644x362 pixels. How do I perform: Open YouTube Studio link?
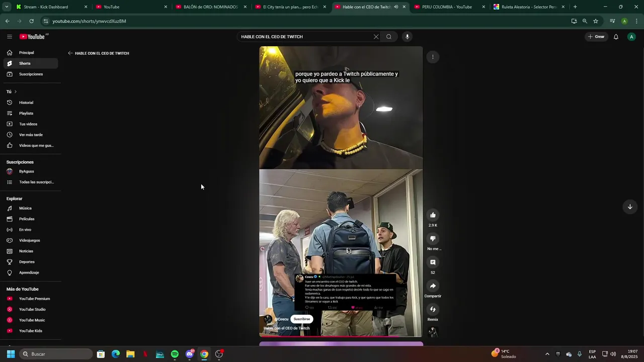click(30, 310)
